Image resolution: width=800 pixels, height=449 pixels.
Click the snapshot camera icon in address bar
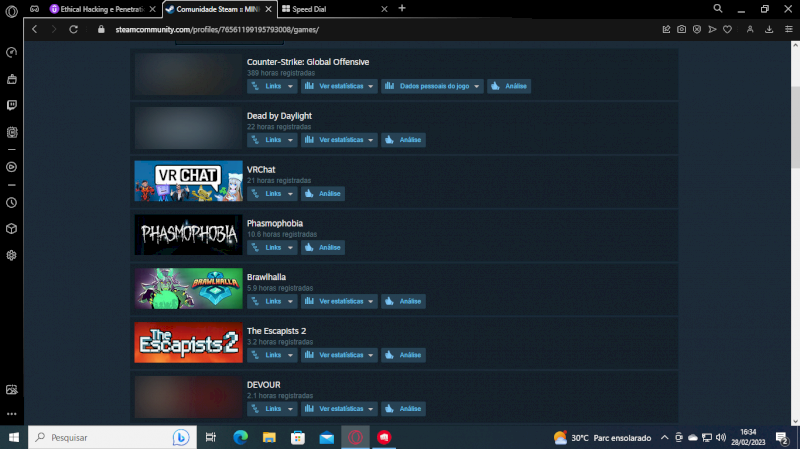coord(682,30)
